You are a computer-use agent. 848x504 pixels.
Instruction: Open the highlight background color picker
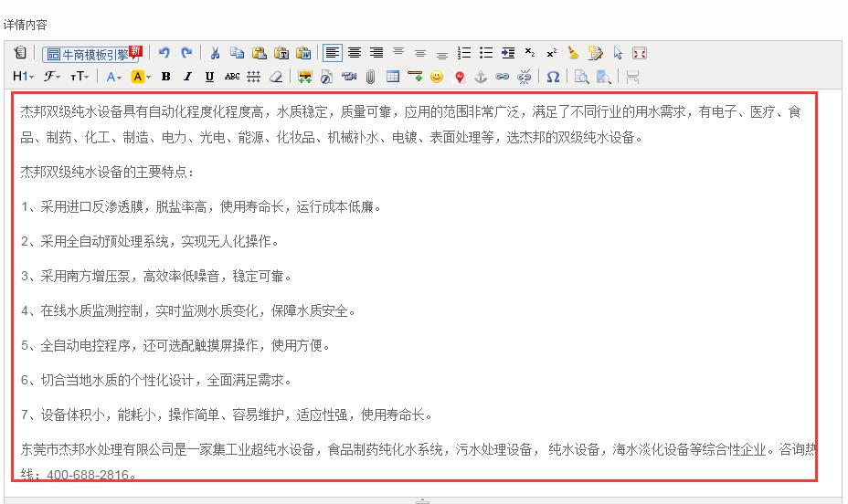click(141, 77)
